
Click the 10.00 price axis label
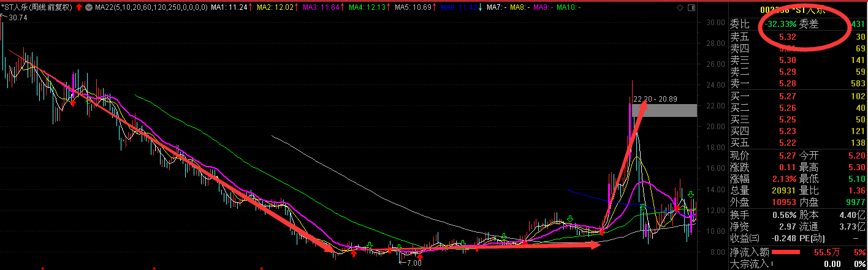tap(715, 231)
